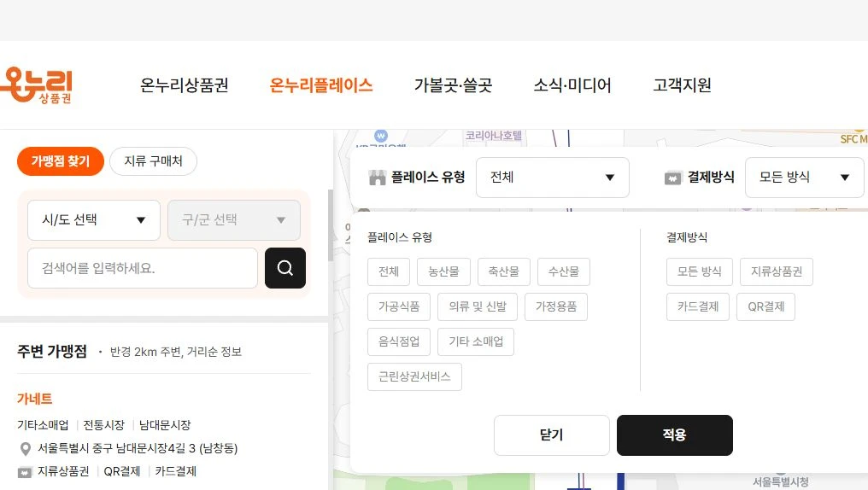Select the 기타 소매업 filter chip
Viewport: 868px width, 490px height.
(476, 341)
